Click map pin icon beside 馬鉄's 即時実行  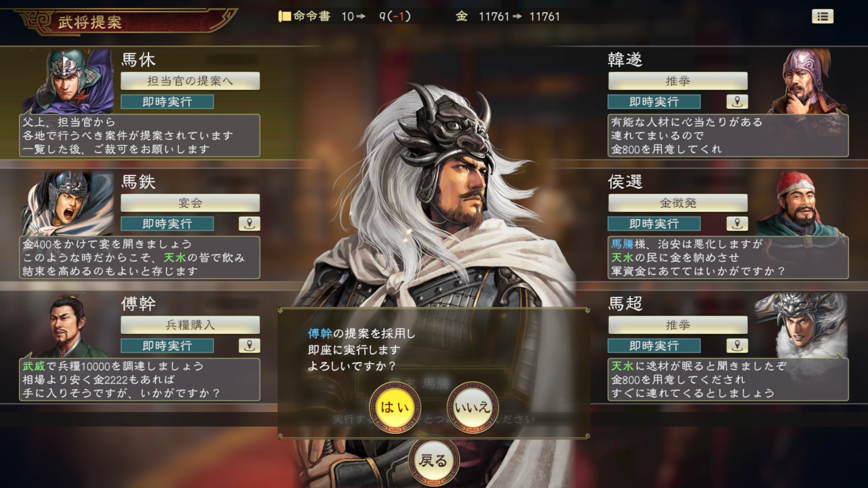249,224
